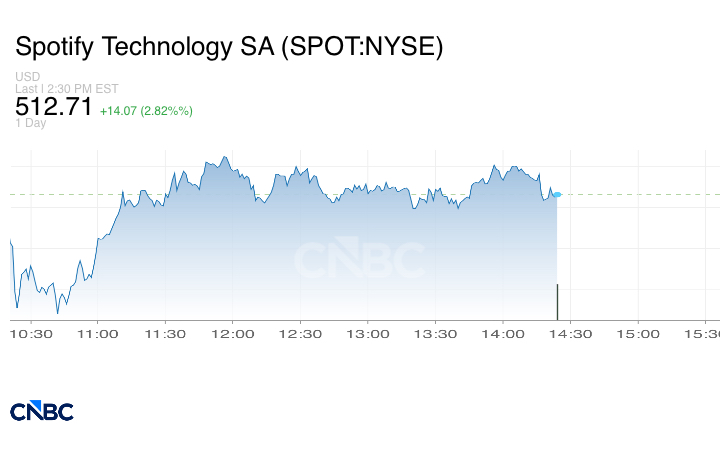Image resolution: width=720 pixels, height=450 pixels.
Task: Click the USD currency label
Action: click(27, 77)
